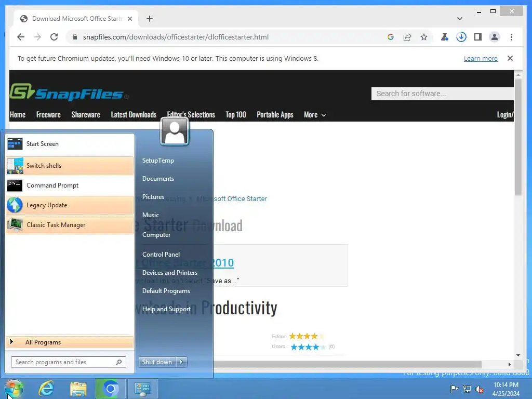Image resolution: width=532 pixels, height=399 pixels.
Task: Click the Chrome back arrow button
Action: [21, 37]
